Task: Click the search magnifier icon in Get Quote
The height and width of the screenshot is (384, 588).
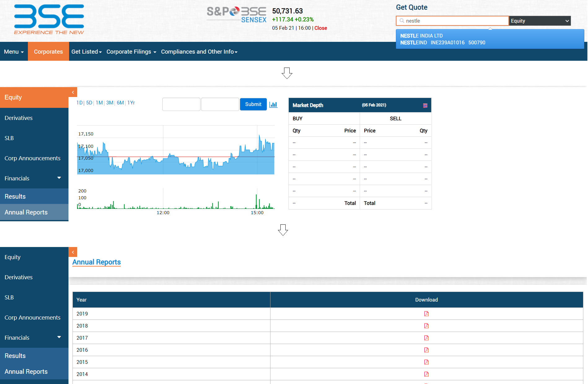Action: click(402, 21)
